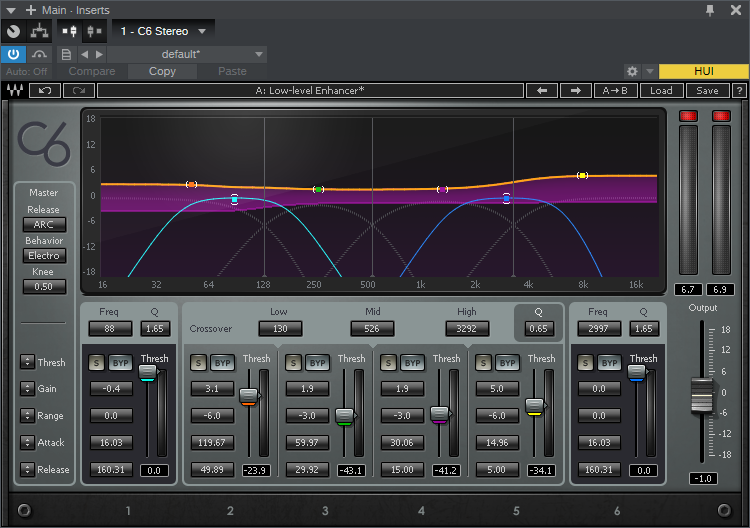The width and height of the screenshot is (750, 528).
Task: Open the default preset dropdown
Action: coord(187,54)
